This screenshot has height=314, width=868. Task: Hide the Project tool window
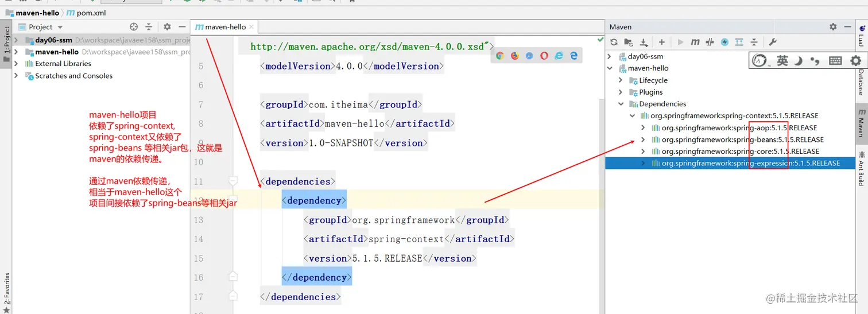tap(181, 26)
